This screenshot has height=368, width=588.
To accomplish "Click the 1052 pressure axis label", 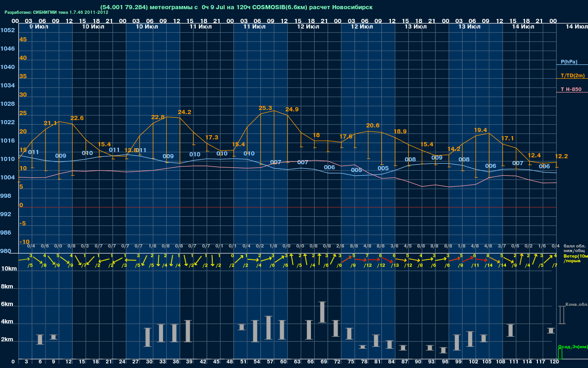I will [7, 30].
